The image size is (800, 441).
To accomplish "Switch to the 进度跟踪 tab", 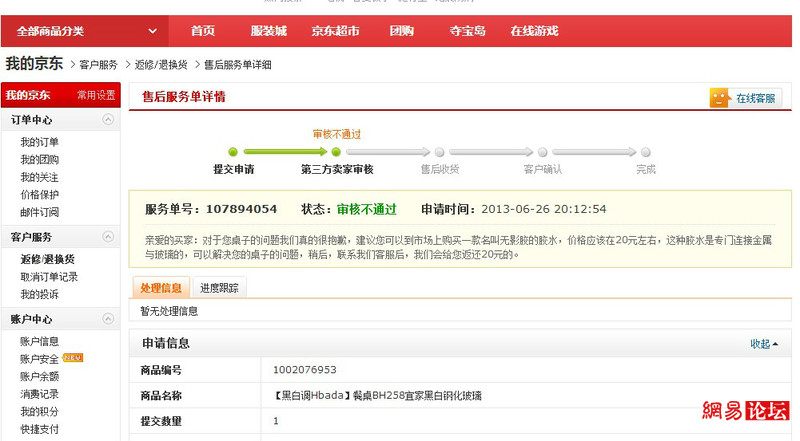I will click(x=219, y=288).
